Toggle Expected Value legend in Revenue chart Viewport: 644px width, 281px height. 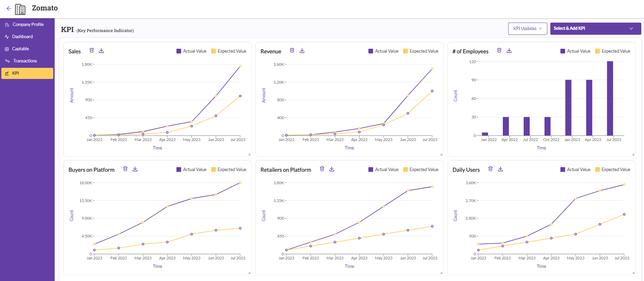pyautogui.click(x=421, y=51)
